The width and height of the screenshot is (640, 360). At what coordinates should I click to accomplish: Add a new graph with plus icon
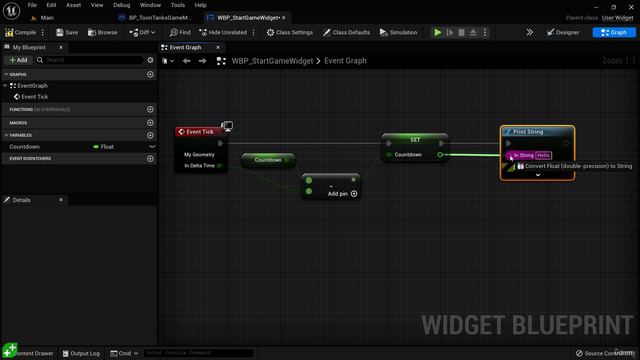pos(150,75)
